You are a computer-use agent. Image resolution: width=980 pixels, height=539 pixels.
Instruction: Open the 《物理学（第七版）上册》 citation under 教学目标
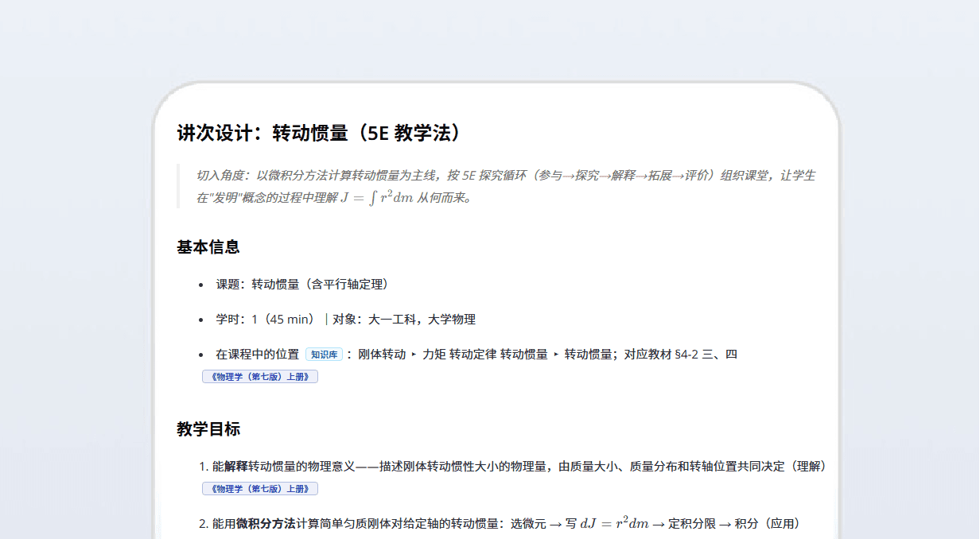point(260,488)
